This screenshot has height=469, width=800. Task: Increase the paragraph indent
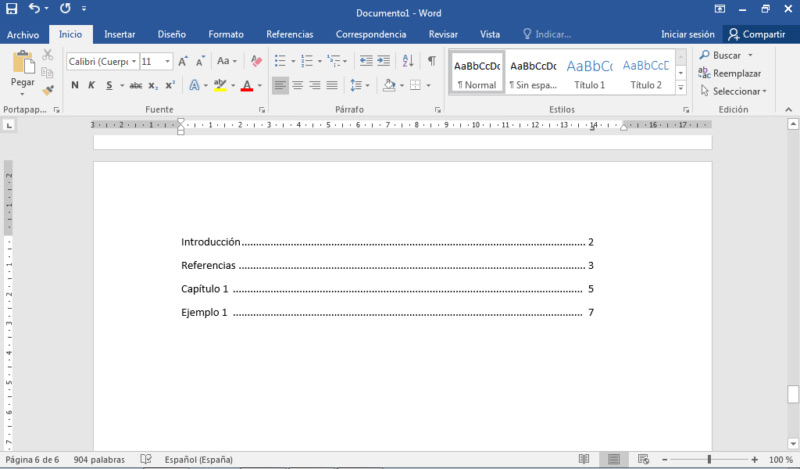point(384,61)
